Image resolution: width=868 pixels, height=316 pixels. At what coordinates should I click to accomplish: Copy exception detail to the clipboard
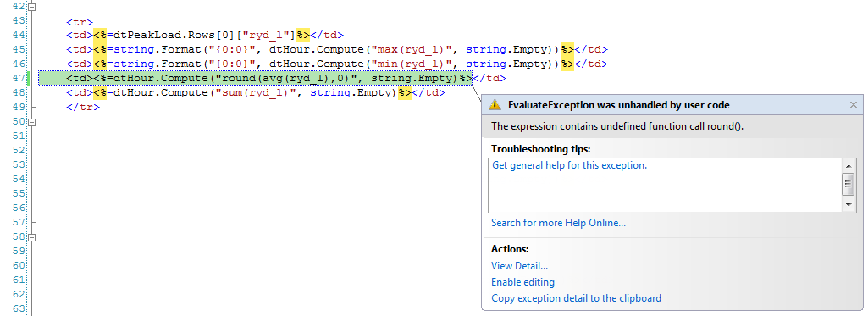click(577, 298)
